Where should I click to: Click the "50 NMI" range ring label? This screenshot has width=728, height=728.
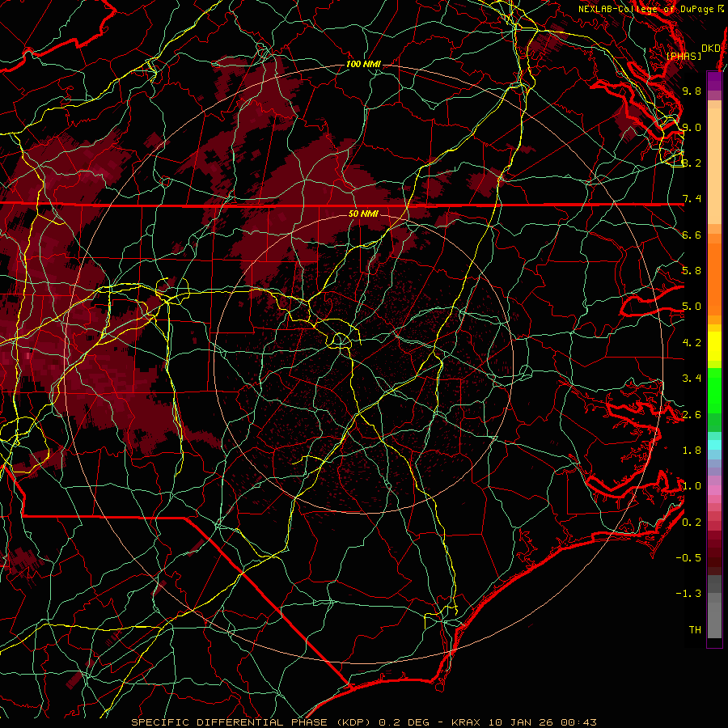(x=363, y=214)
